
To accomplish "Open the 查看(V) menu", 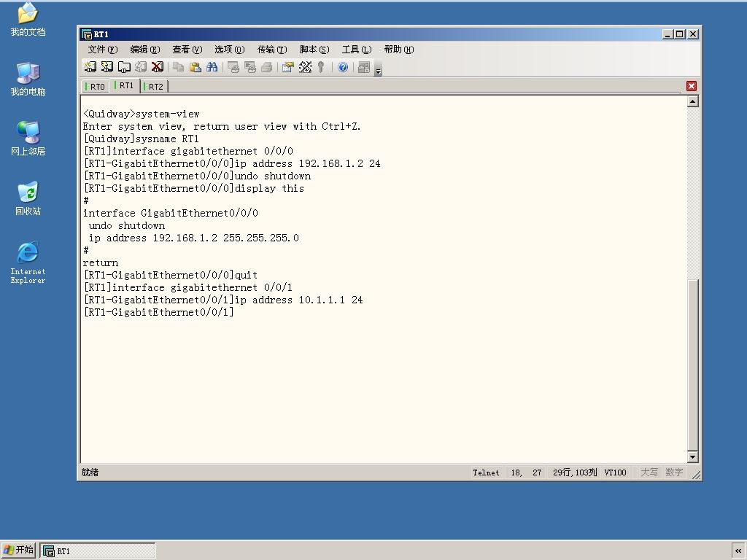I will pos(187,50).
